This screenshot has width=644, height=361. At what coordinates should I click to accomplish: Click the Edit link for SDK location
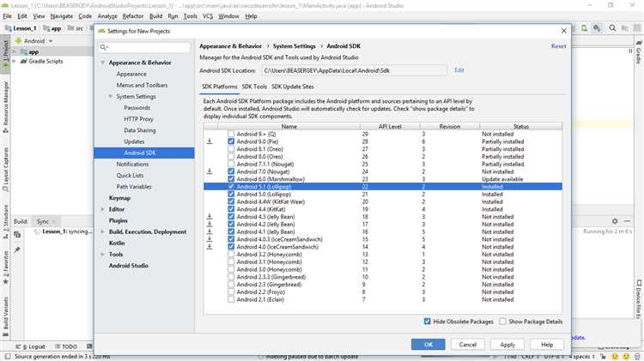click(459, 70)
